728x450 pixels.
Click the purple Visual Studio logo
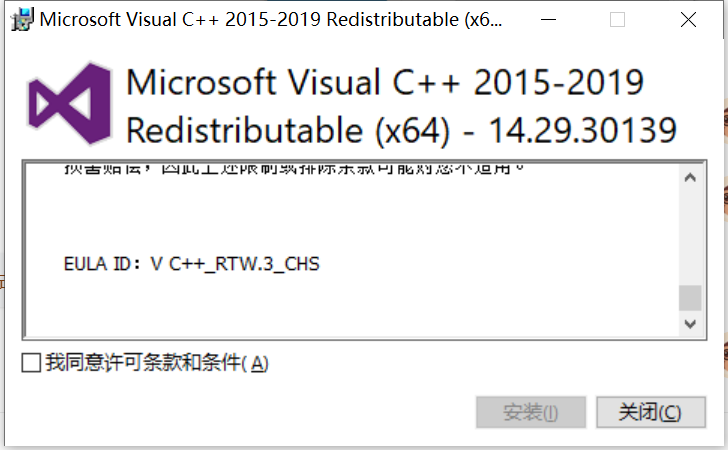point(69,103)
